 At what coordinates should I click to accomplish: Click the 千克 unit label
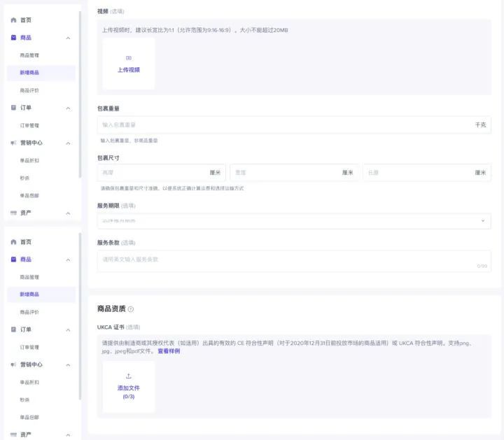tap(480, 125)
